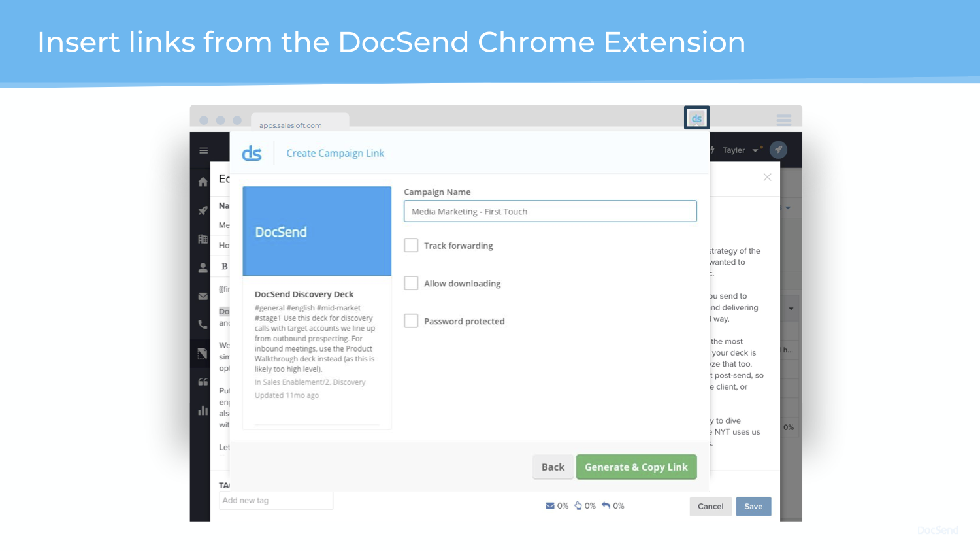Click into the Campaign Name field
Image resolution: width=980 pixels, height=551 pixels.
[x=550, y=212]
